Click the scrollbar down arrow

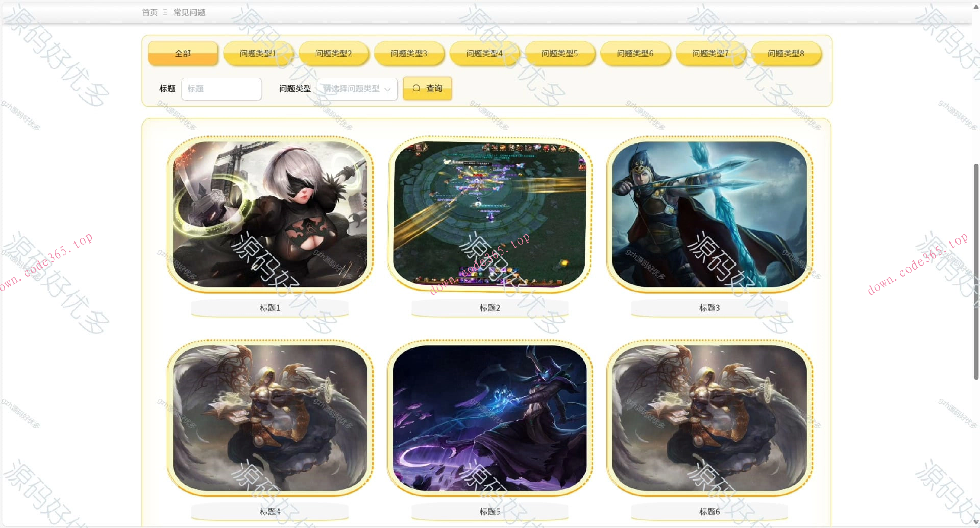976,522
